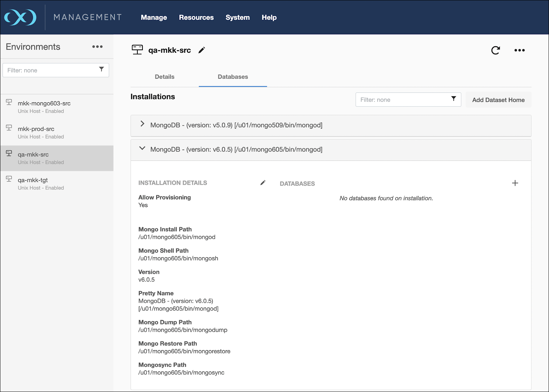Screen dimensions: 549x392
Task: Expand the MongoDB v5.0.9 installation
Action: pyautogui.click(x=142, y=124)
